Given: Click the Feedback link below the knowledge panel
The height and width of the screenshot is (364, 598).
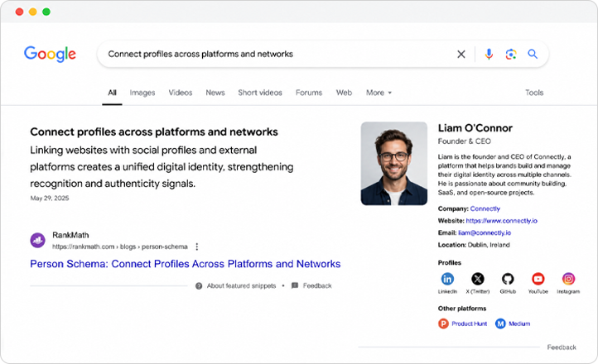Looking at the screenshot, I should pos(562,347).
